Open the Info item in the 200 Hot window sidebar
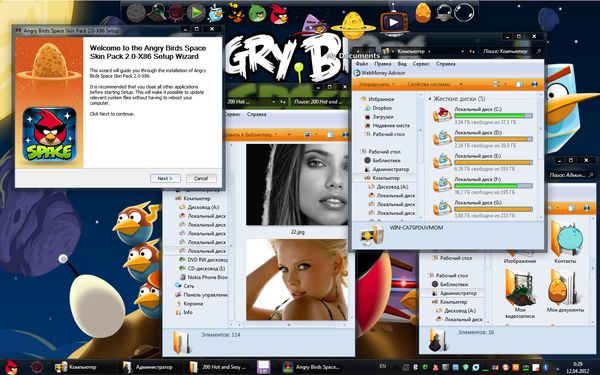Image resolution: width=600 pixels, height=375 pixels. tap(184, 312)
